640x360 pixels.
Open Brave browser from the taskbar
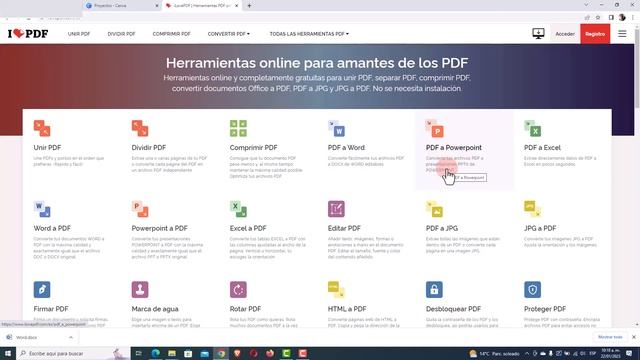click(x=237, y=353)
